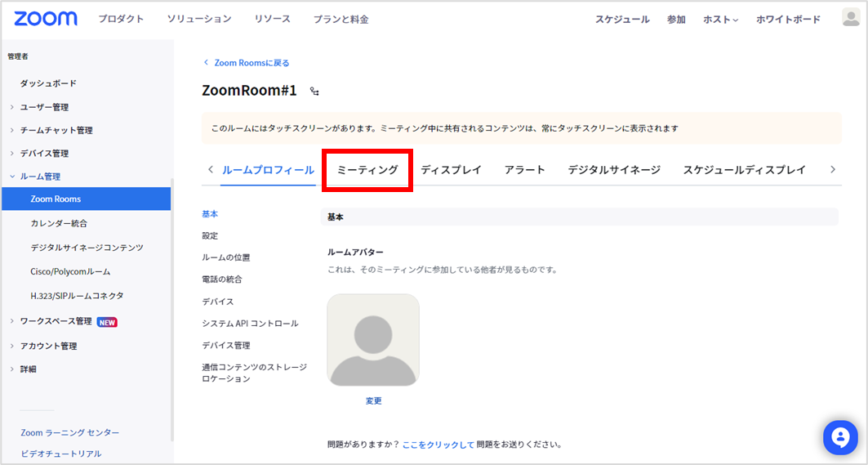Open the help chat bubble icon
Screen dimensions: 868x465
coord(839,437)
